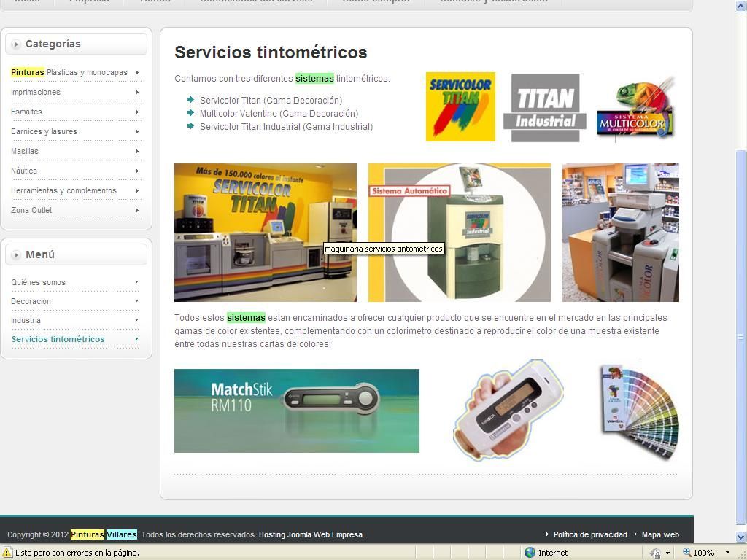
Task: Open the Imprimaciones category
Action: click(x=36, y=92)
